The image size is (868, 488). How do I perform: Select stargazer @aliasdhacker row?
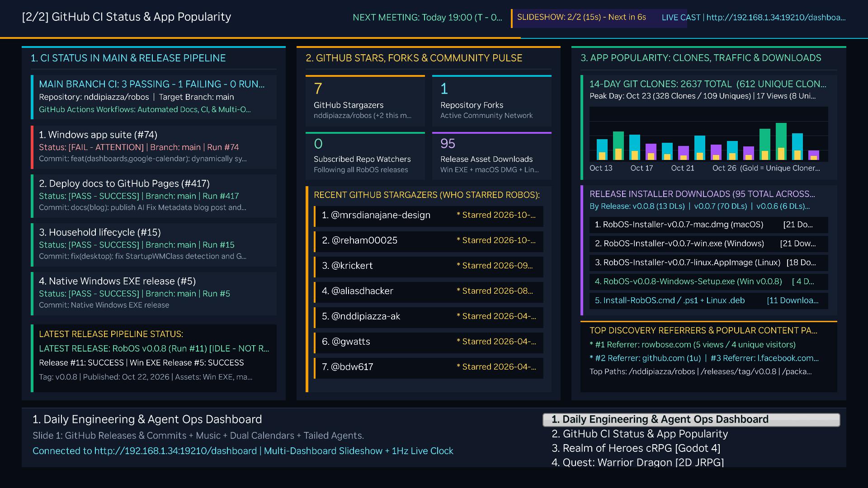click(x=429, y=291)
